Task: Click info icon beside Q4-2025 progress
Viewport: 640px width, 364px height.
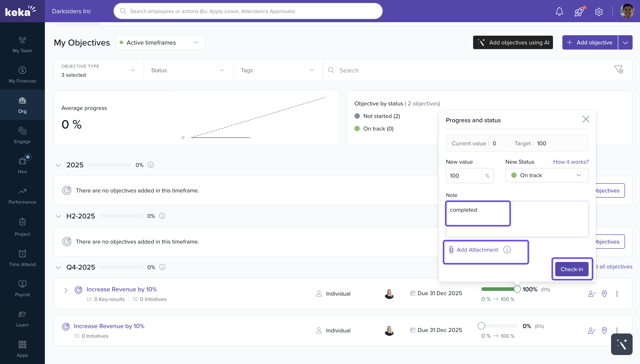Action: click(162, 267)
